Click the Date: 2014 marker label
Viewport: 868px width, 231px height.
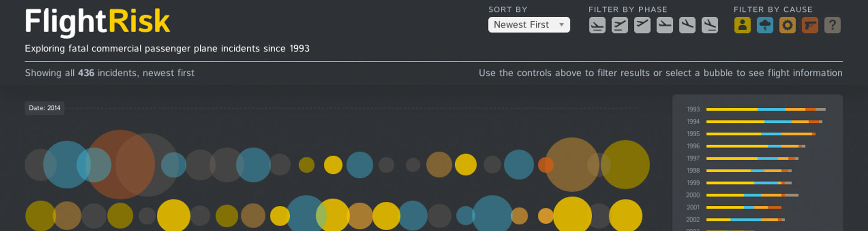point(44,108)
